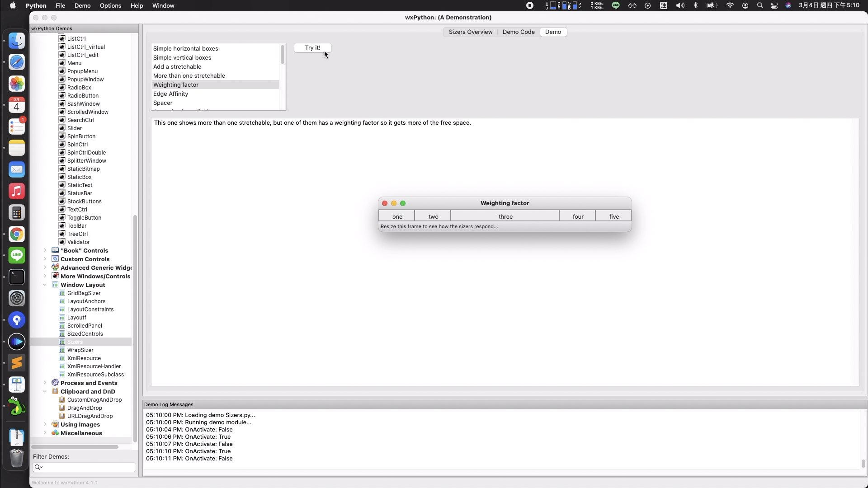Open the Options menu
This screenshot has width=868, height=488.
(110, 5)
